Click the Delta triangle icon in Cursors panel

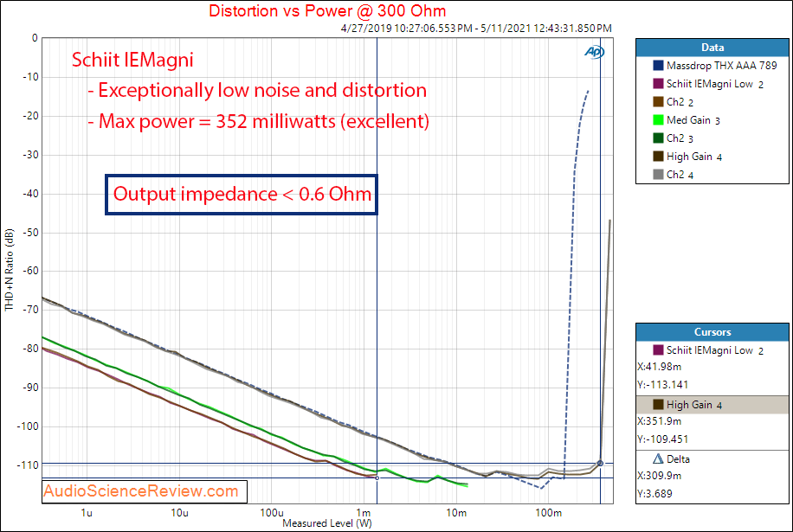[658, 458]
